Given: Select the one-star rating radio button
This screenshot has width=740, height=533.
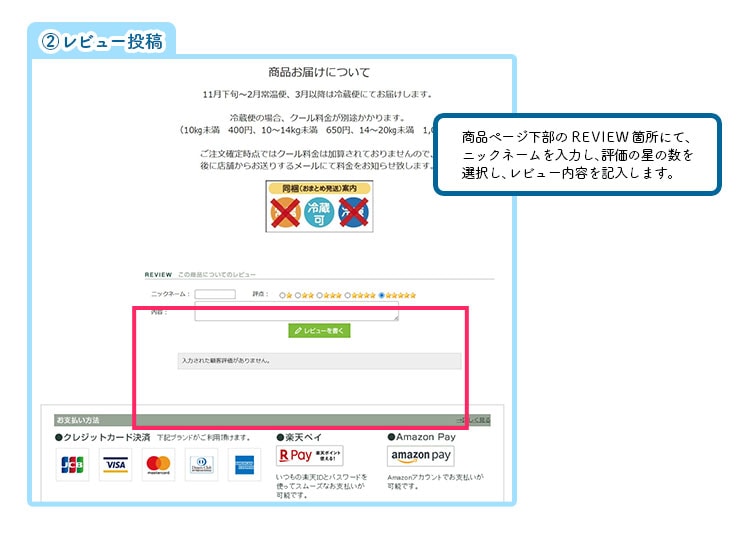Looking at the screenshot, I should point(282,295).
